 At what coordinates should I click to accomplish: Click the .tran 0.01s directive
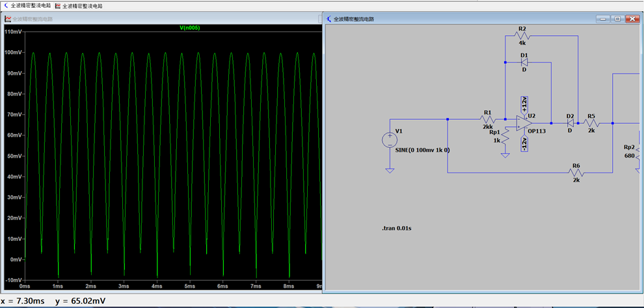[396, 228]
